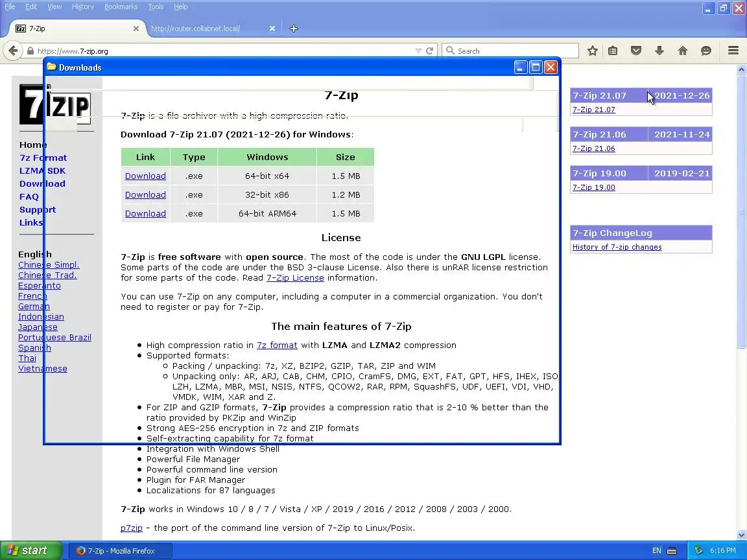747x560 pixels.
Task: Click the page scrollbar up arrow
Action: (741, 69)
